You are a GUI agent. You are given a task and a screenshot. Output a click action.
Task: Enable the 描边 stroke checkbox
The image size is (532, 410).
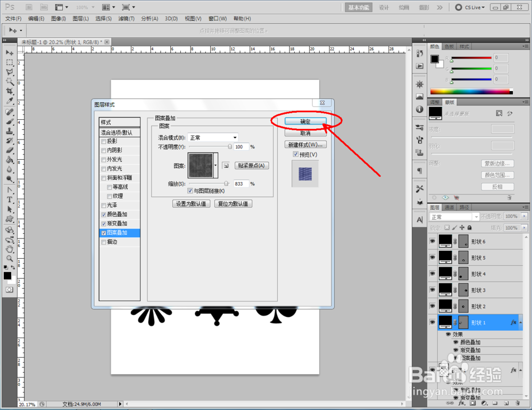[104, 242]
